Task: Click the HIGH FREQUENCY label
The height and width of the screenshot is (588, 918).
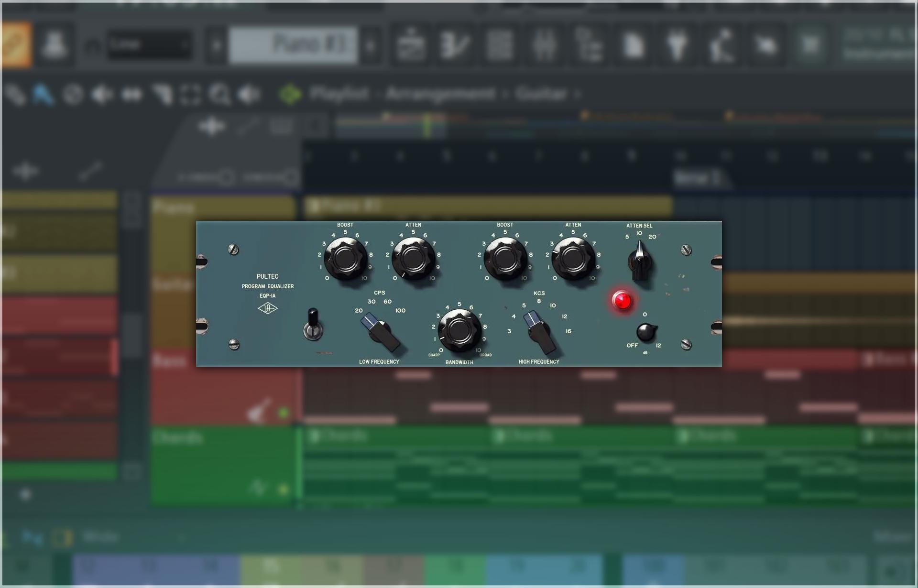Action: (539, 362)
